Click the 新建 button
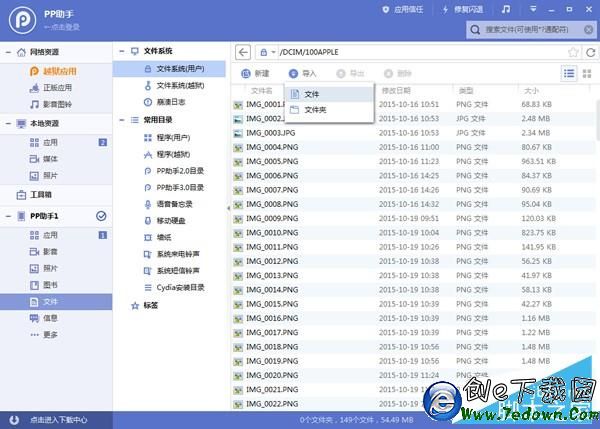 [255, 73]
